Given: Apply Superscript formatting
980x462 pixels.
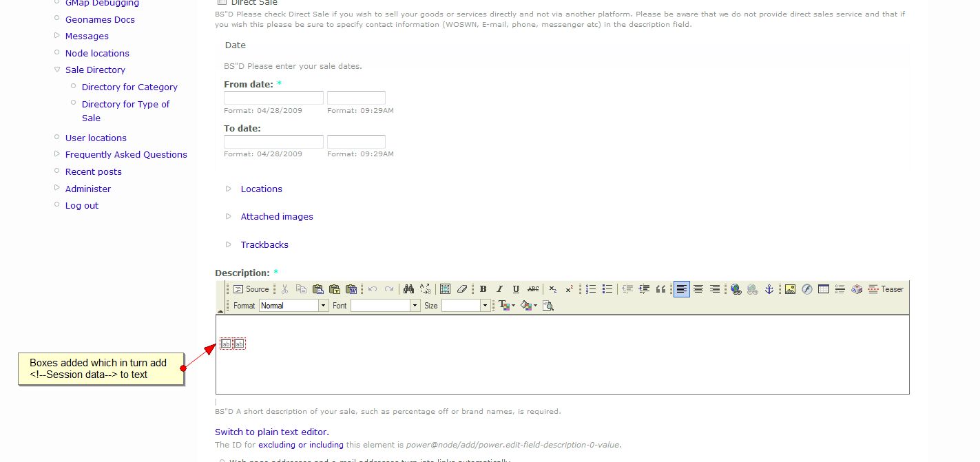Looking at the screenshot, I should [570, 289].
